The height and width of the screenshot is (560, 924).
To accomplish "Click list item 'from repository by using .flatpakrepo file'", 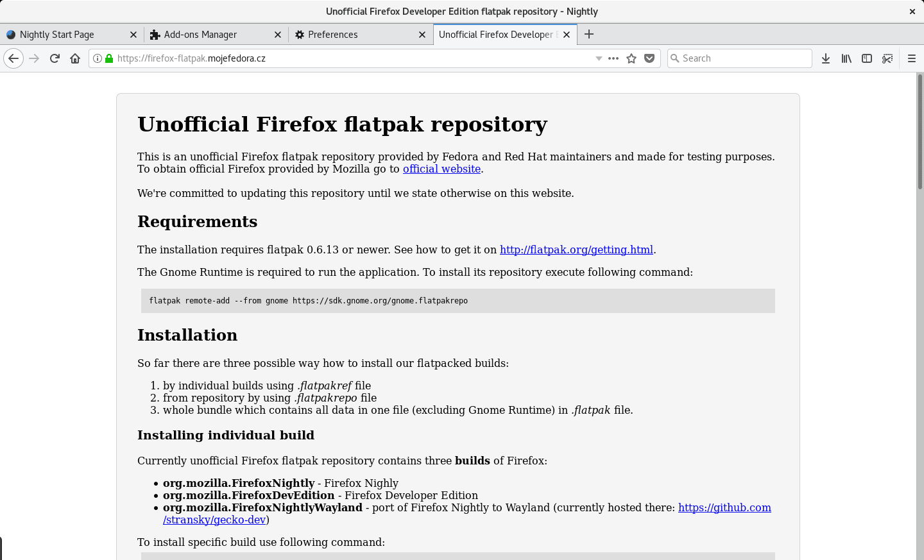I will coord(269,398).
